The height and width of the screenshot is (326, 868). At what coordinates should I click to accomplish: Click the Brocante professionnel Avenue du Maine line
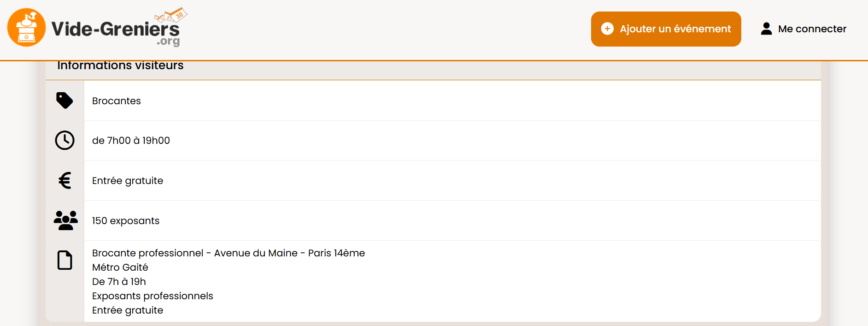coord(228,253)
